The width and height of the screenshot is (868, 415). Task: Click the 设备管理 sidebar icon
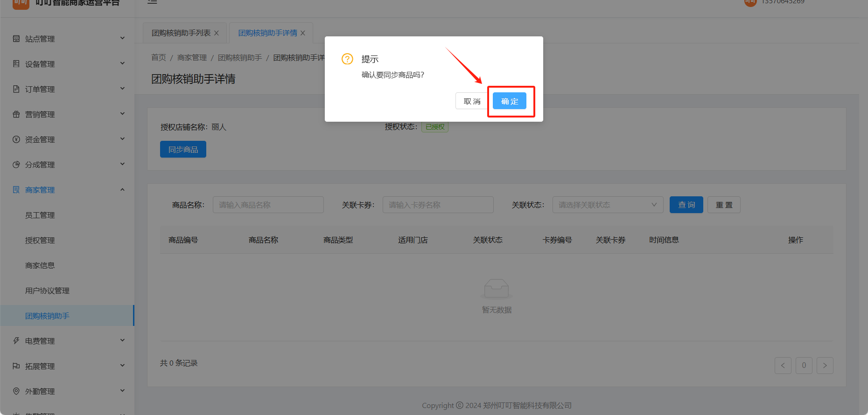click(x=16, y=64)
